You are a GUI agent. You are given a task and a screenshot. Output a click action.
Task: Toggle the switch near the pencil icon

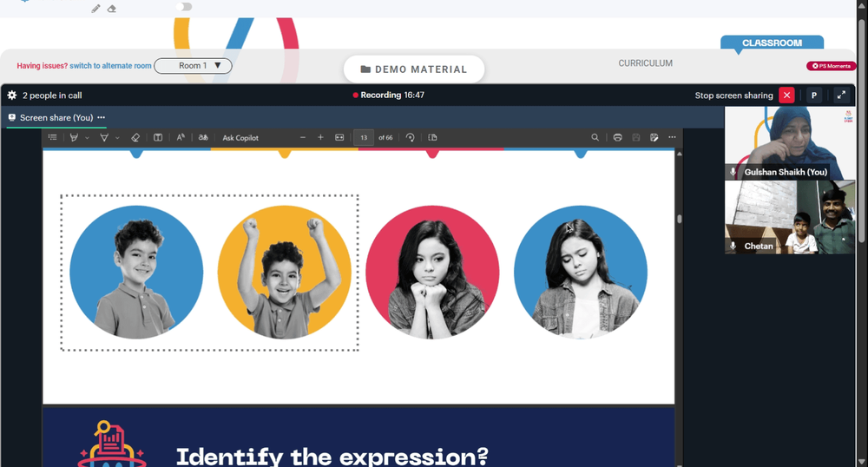[x=184, y=7]
